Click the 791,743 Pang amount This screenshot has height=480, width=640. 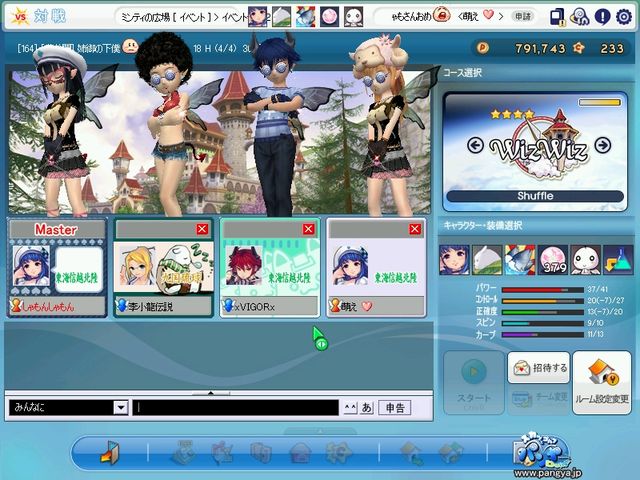[540, 49]
